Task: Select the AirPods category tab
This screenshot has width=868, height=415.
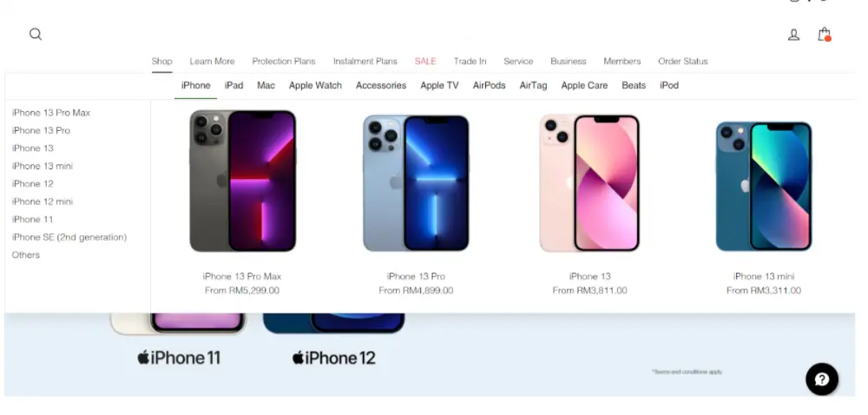Action: [489, 85]
